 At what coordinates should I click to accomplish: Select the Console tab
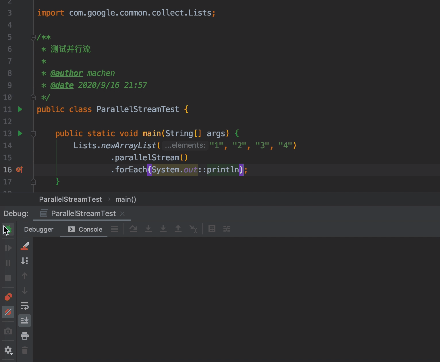pyautogui.click(x=85, y=229)
